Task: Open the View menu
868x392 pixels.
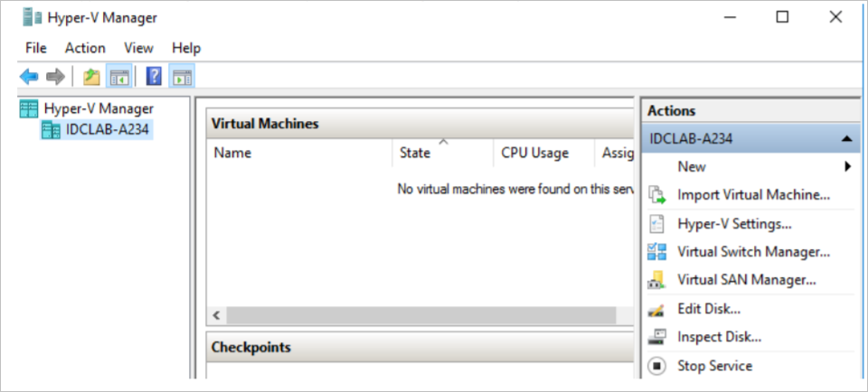Action: [138, 48]
